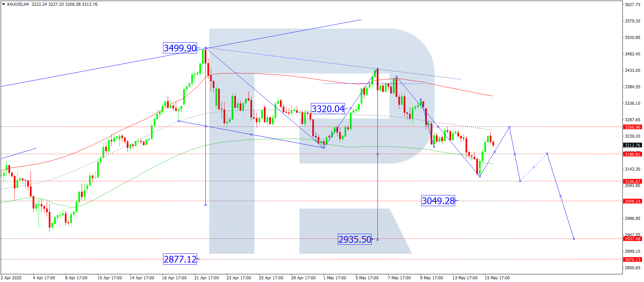Select forecast line anchor at 3266.96 level
Image resolution: width=644 pixels, height=282 pixels.
coord(510,127)
